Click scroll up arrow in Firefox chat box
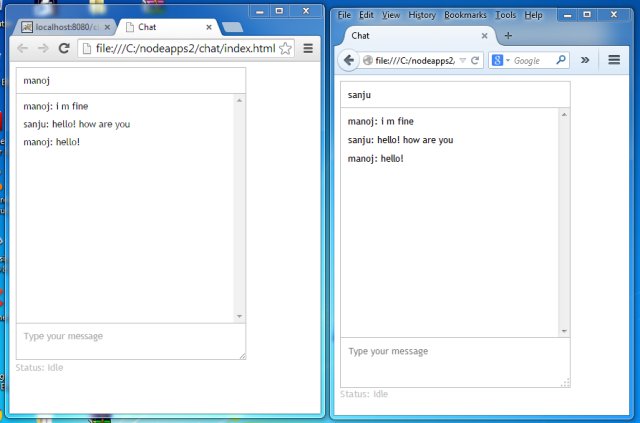This screenshot has height=423, width=640. (x=564, y=115)
